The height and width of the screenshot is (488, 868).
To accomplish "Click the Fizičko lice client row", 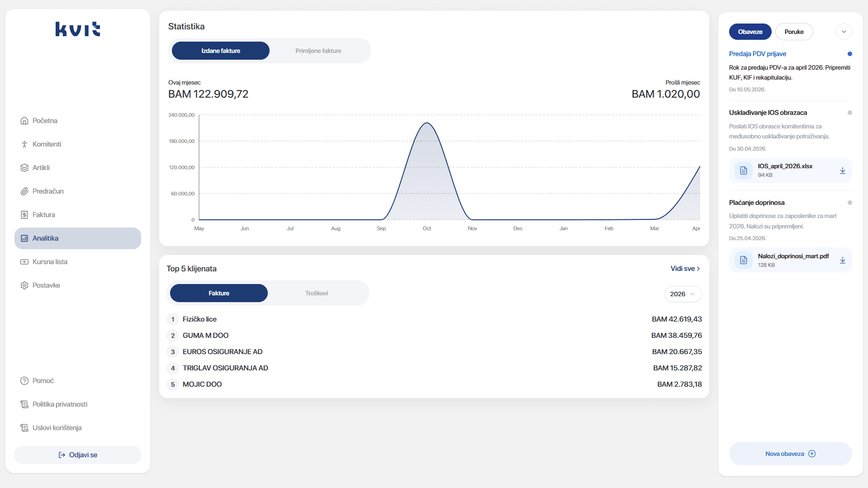I will click(x=434, y=319).
